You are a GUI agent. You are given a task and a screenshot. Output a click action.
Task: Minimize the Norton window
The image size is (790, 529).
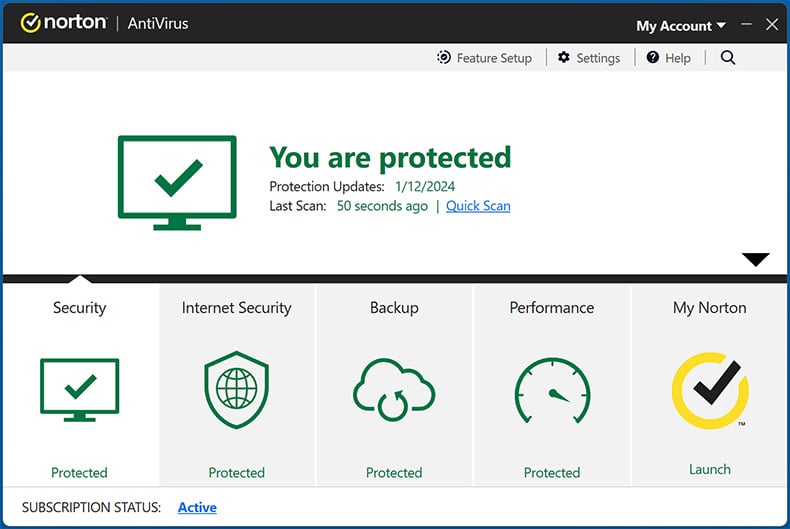(746, 24)
